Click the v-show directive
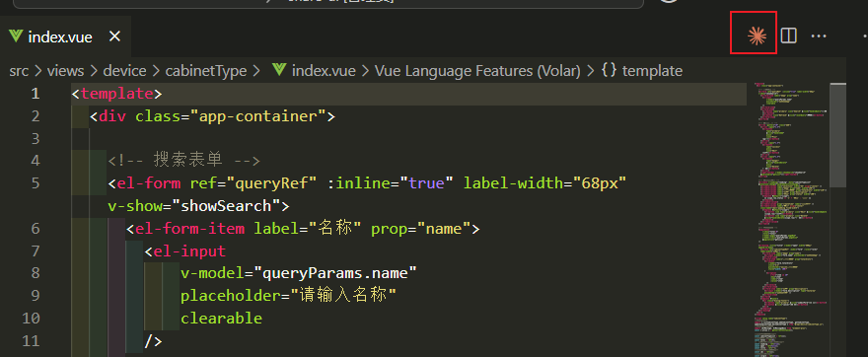 [x=135, y=206]
